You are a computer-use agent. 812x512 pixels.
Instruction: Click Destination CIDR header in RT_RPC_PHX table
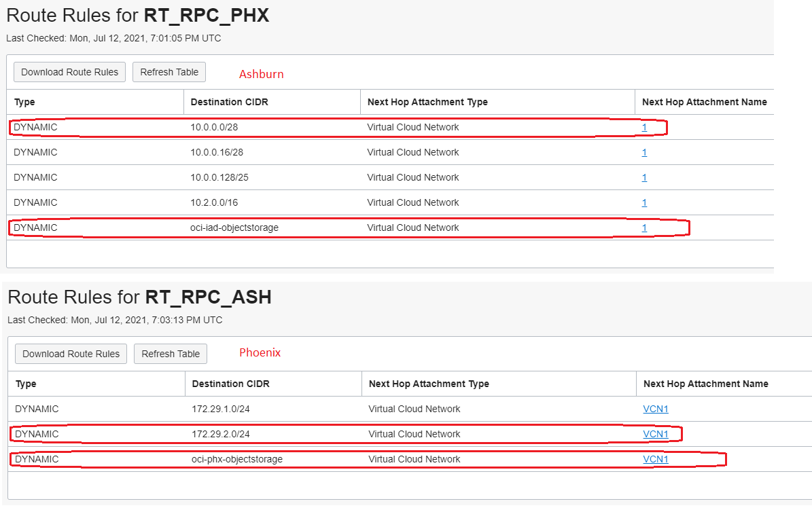click(225, 102)
